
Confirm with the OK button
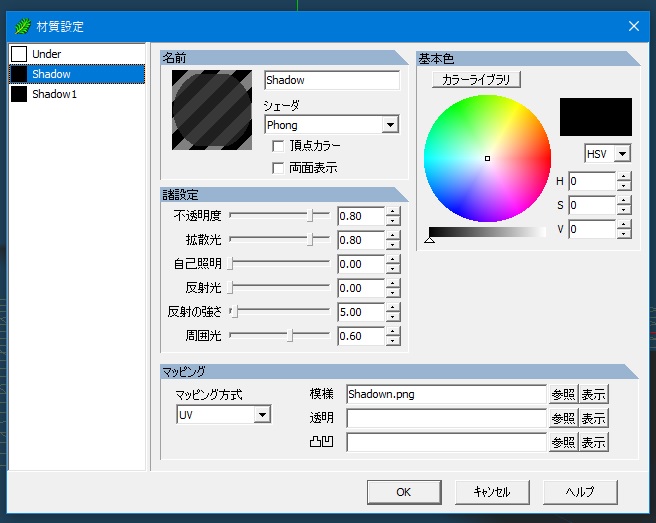tap(404, 492)
